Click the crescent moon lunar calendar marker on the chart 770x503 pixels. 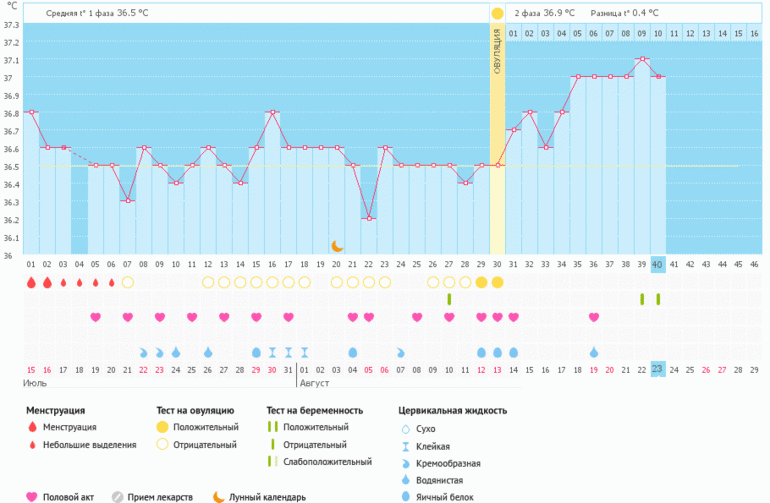337,246
